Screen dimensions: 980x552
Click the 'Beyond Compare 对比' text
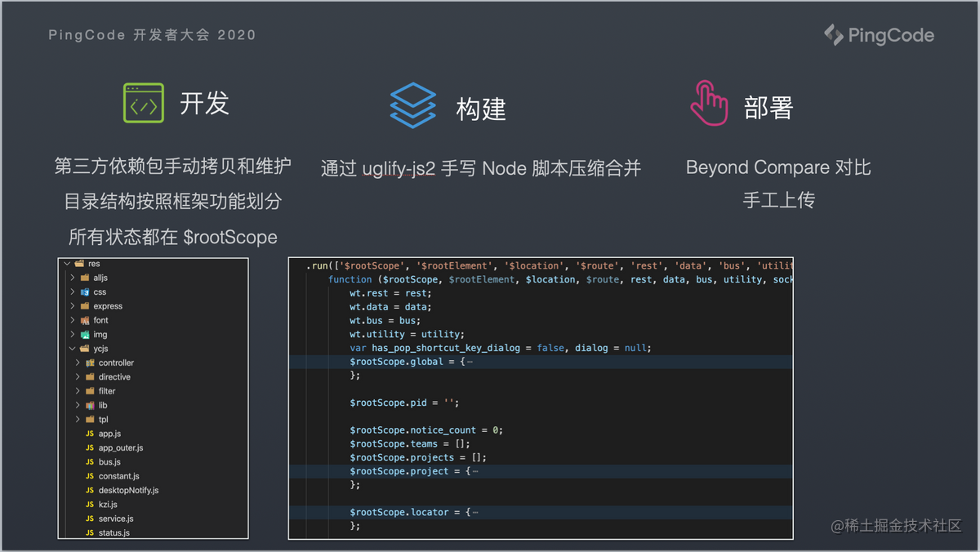778,167
